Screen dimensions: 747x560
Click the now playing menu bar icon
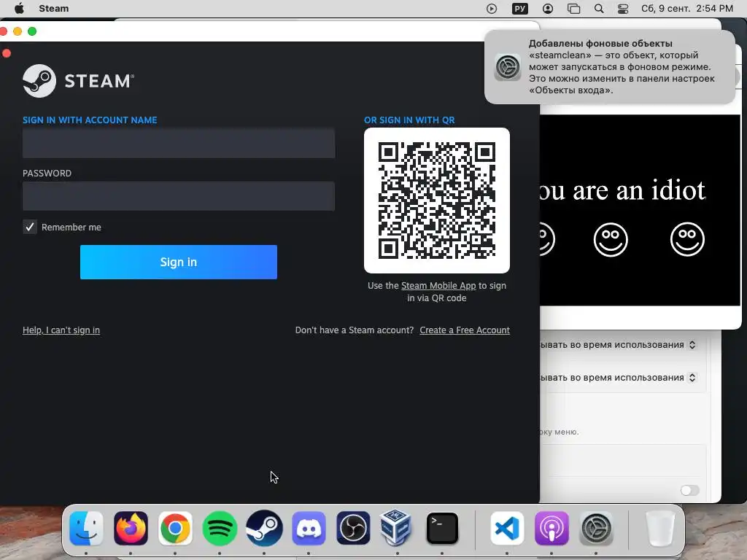(492, 9)
